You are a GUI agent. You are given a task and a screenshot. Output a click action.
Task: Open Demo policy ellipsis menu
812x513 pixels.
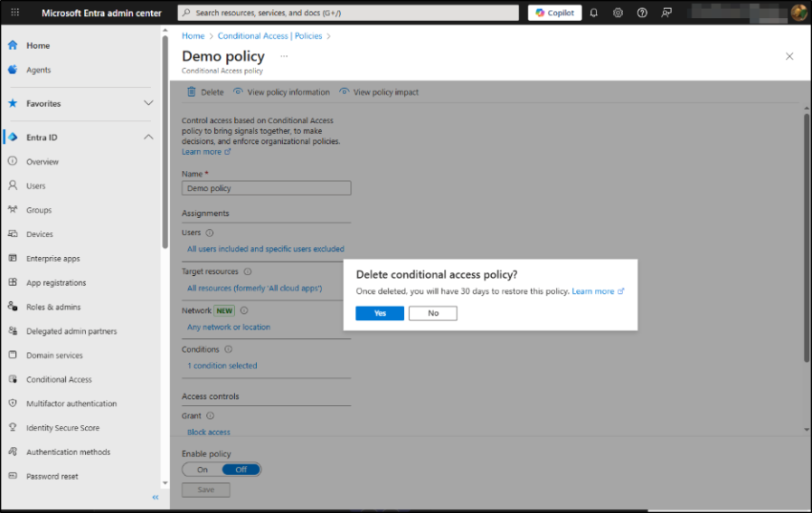click(x=284, y=56)
